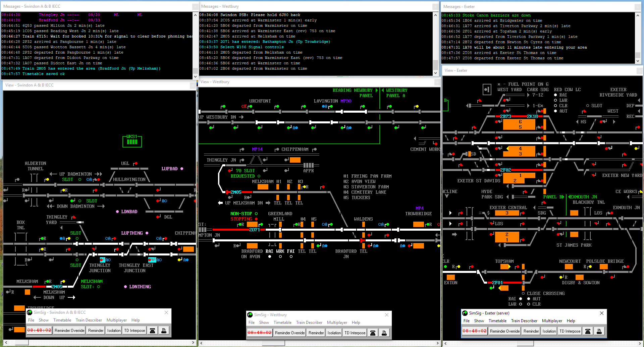The image size is (644, 347).
Task: Select NON-STOP option in Westbury view
Action: click(256, 214)
